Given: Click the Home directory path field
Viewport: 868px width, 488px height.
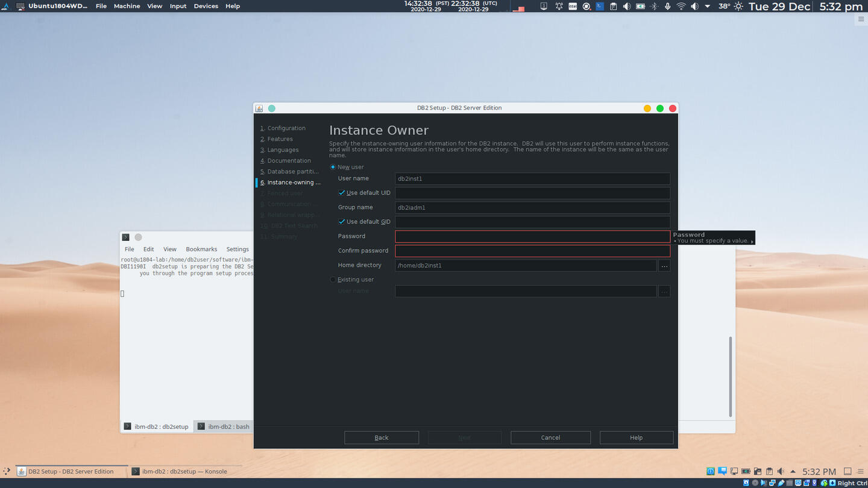Looking at the screenshot, I should 526,265.
